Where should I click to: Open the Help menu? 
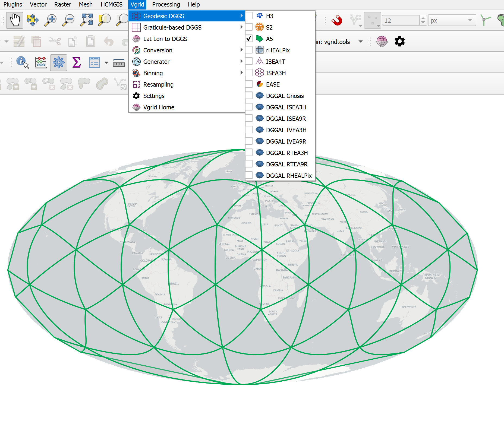coord(194,4)
